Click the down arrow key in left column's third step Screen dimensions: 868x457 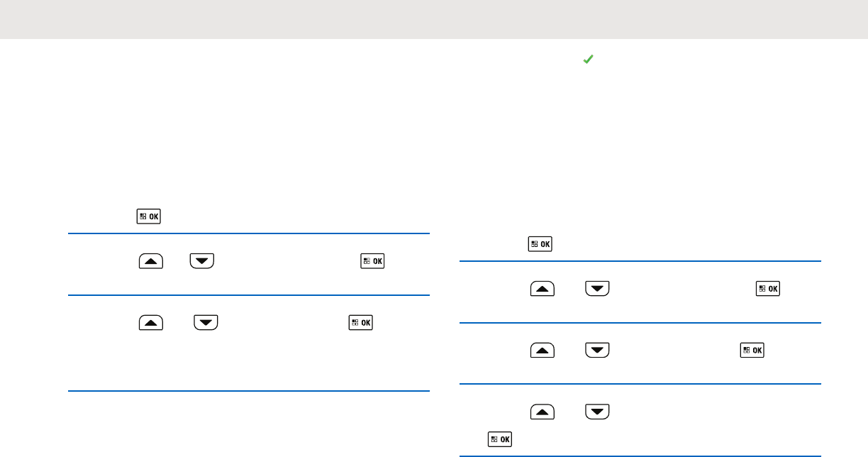[x=206, y=324]
